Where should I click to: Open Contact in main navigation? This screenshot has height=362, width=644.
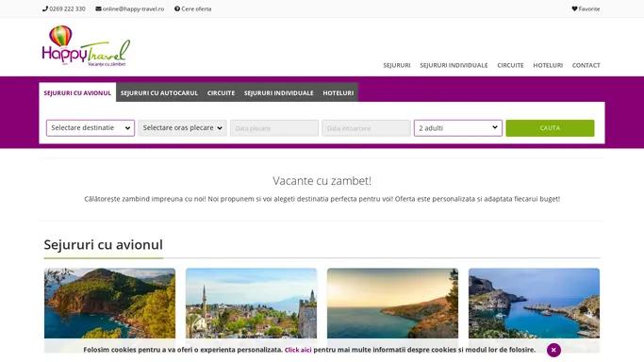[586, 65]
